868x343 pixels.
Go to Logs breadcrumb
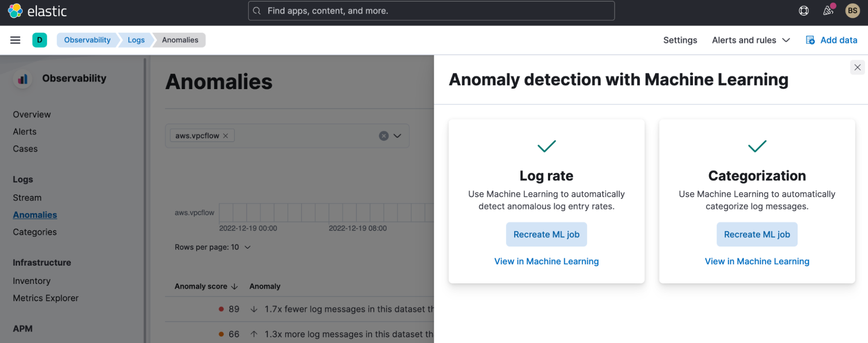[136, 40]
